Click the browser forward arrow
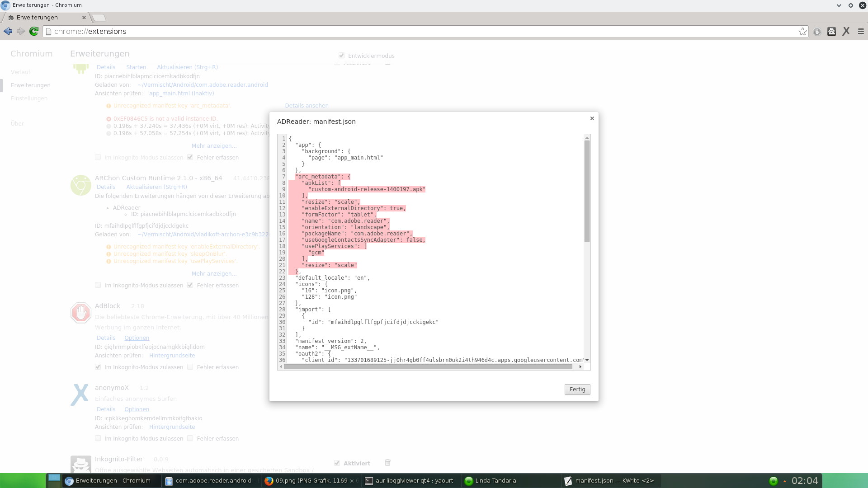The width and height of the screenshot is (868, 488). 21,31
